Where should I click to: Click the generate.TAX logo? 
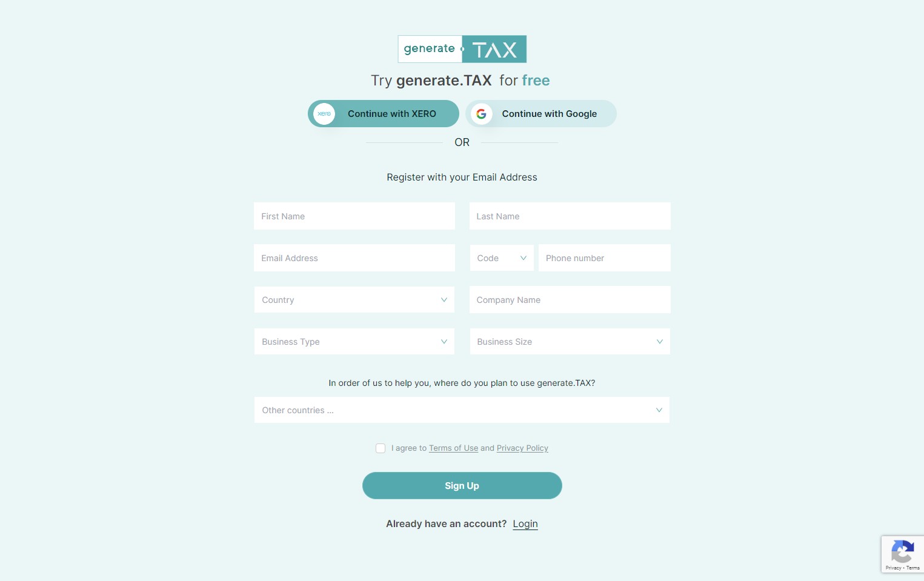[x=462, y=49]
